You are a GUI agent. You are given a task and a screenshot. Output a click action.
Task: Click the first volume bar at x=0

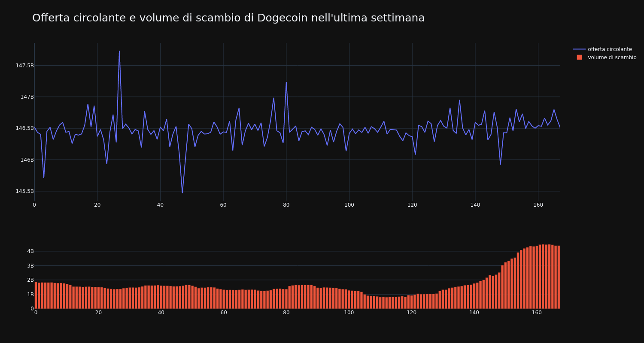[x=36, y=295]
